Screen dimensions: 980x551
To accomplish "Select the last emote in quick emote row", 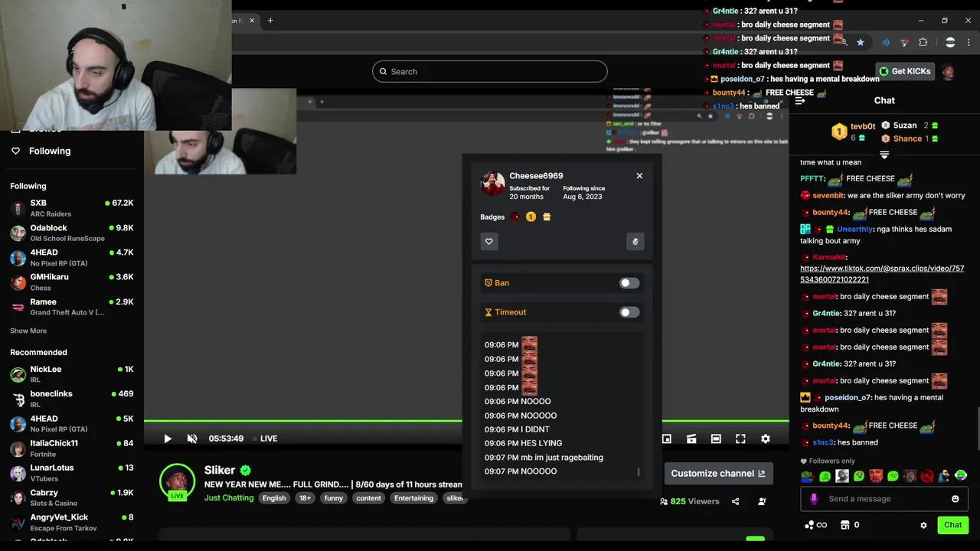I will [x=961, y=477].
